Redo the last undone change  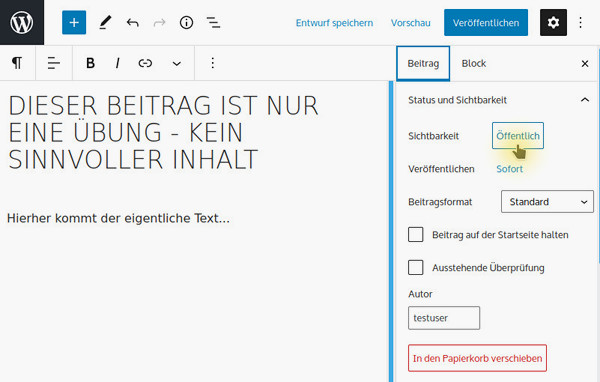click(159, 23)
